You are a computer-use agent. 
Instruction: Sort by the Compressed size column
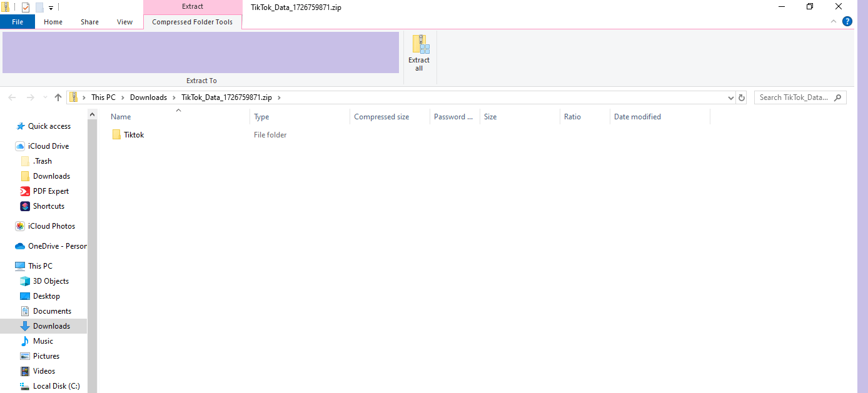coord(381,117)
